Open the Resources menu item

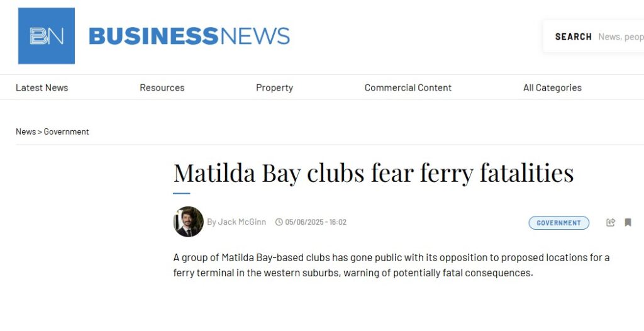pyautogui.click(x=162, y=87)
